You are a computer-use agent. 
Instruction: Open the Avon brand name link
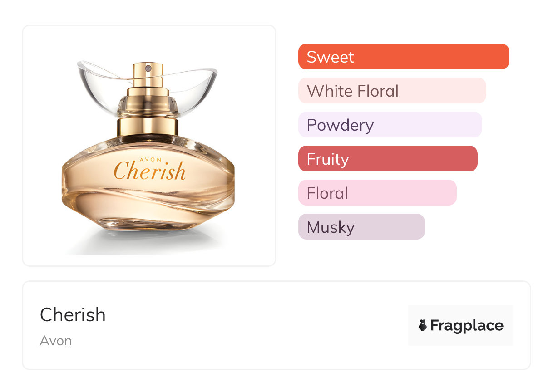pos(56,341)
